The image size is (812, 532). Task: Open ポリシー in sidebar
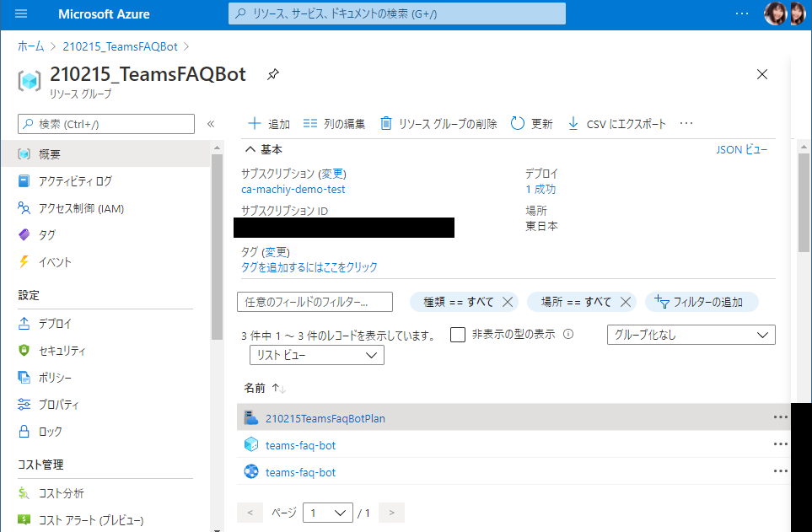pyautogui.click(x=106, y=377)
